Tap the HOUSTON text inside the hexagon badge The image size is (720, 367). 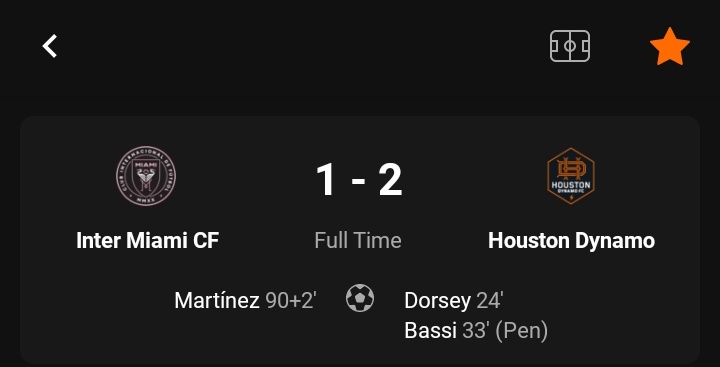tap(571, 186)
